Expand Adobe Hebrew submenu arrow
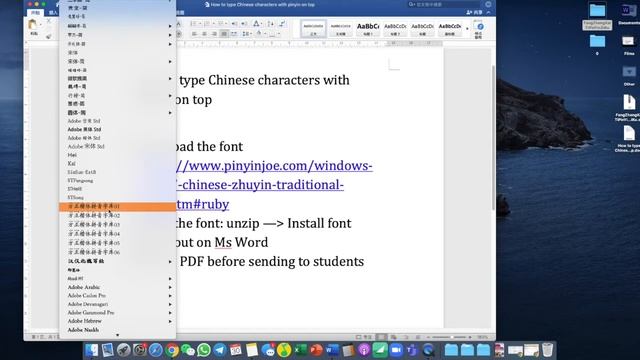640x360 pixels. click(x=170, y=321)
